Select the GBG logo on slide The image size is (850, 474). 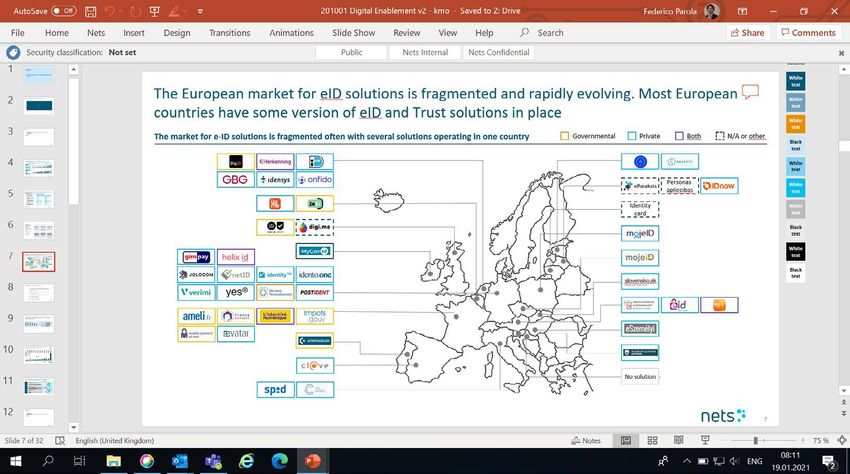pos(235,179)
